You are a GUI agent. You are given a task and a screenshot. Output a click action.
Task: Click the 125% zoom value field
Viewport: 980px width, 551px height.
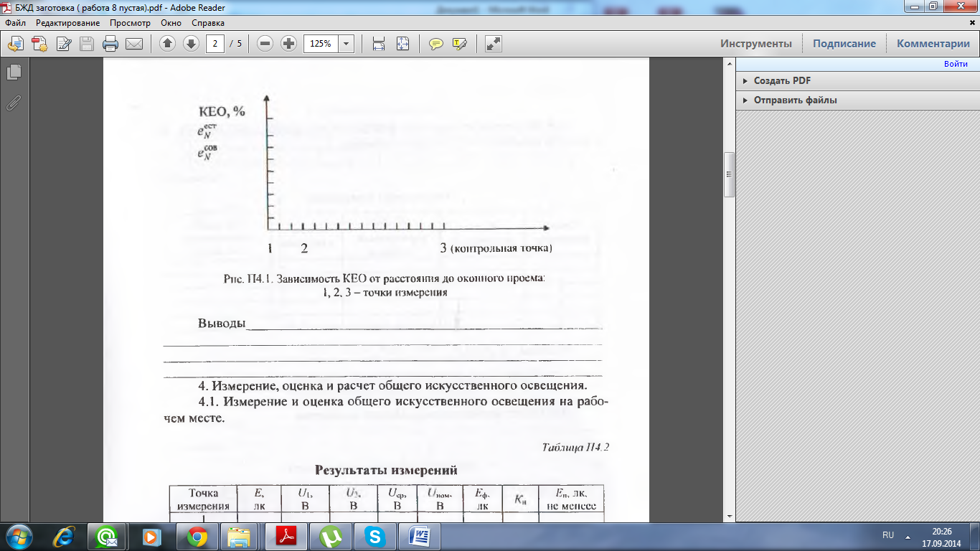321,44
